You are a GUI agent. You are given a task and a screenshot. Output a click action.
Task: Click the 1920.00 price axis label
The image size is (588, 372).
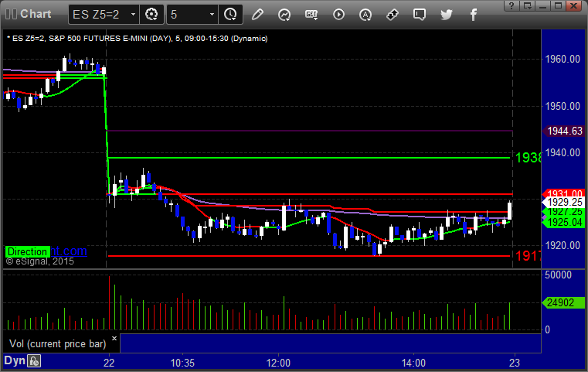click(563, 245)
